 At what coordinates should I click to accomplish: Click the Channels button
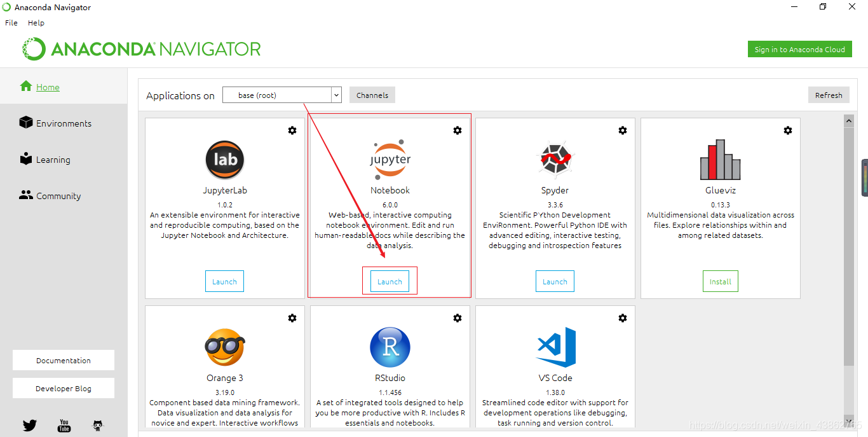372,95
